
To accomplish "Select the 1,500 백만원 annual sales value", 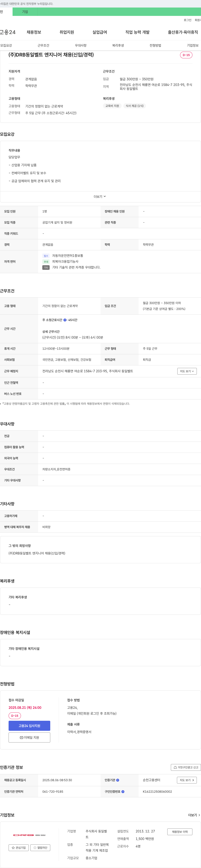I will [145, 839].
